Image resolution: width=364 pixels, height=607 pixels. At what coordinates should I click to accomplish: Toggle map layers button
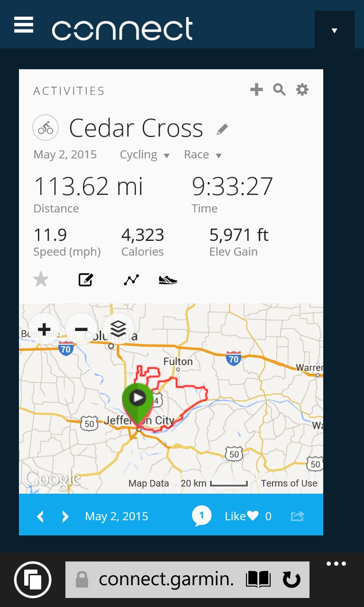click(x=118, y=329)
